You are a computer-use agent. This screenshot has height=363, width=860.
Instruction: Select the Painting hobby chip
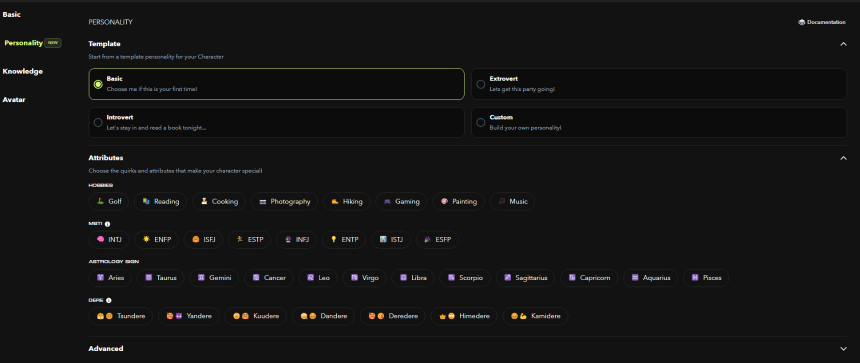tap(459, 201)
